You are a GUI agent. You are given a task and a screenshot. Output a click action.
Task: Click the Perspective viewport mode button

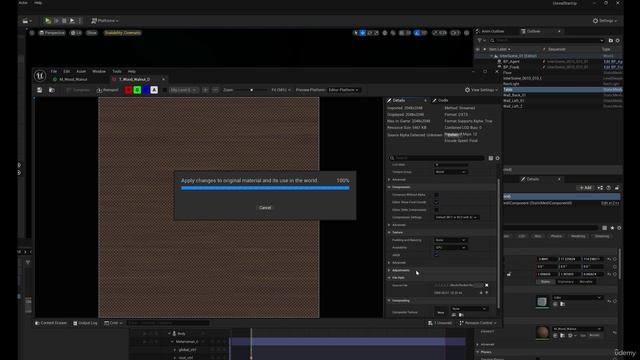click(x=52, y=33)
